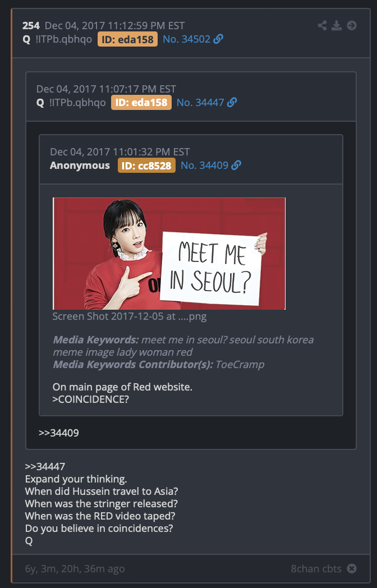
Task: Click the ToeCramp contributor name
Action: [x=240, y=365]
